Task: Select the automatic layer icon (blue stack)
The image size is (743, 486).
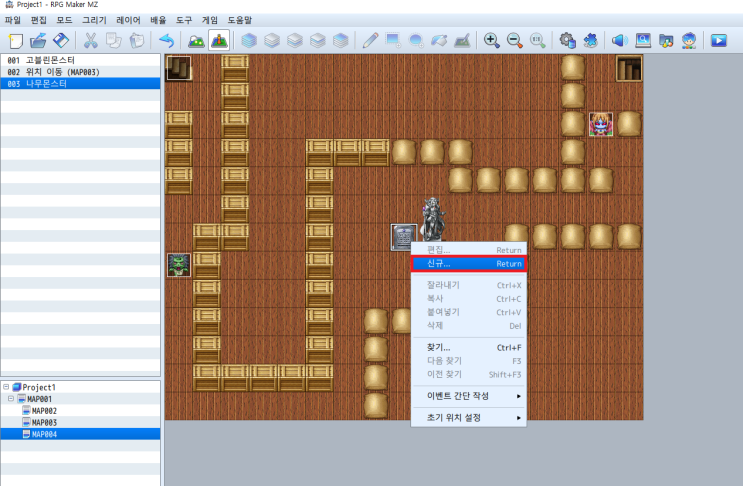Action: click(249, 41)
